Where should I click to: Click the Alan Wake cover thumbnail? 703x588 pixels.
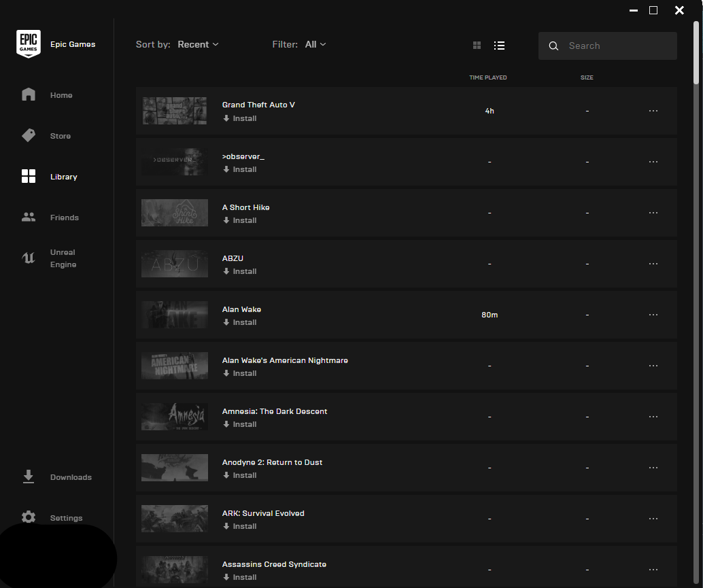(x=175, y=315)
